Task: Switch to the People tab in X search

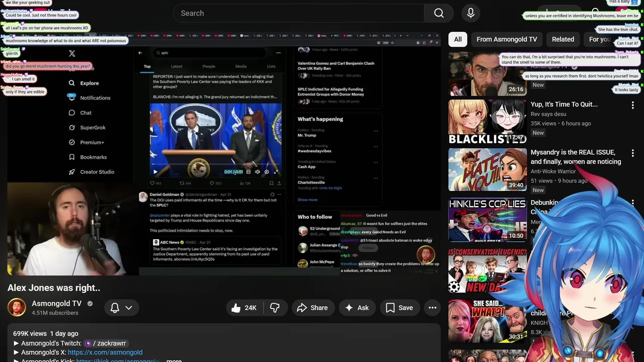Action: click(x=209, y=66)
